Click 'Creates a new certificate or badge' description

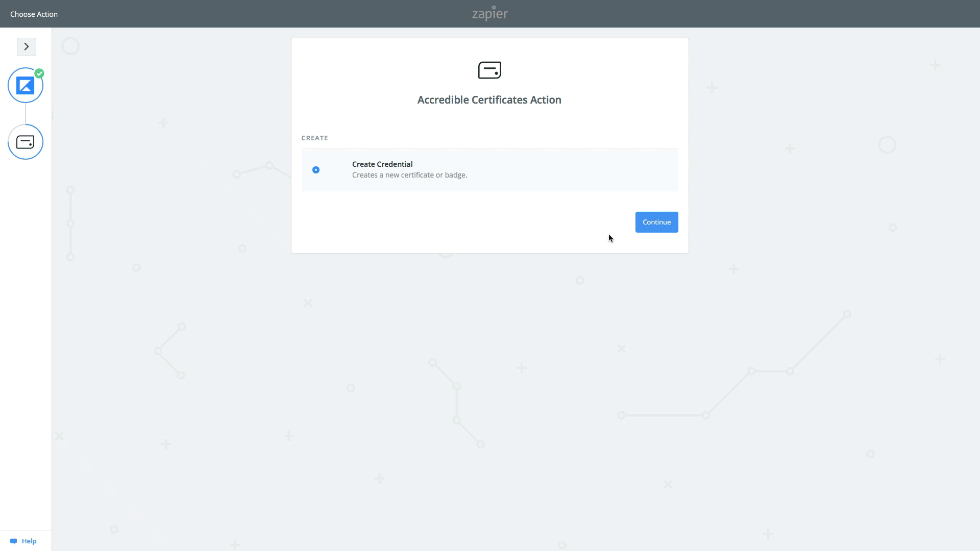[x=409, y=175]
